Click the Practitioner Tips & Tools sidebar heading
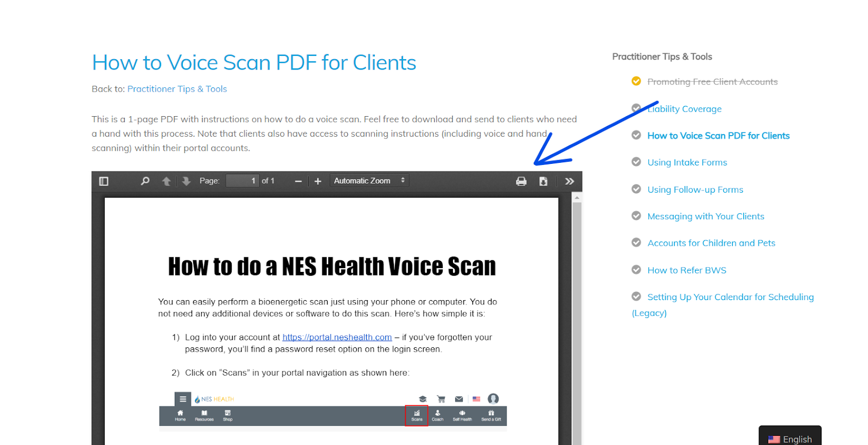The width and height of the screenshot is (868, 445). click(662, 56)
